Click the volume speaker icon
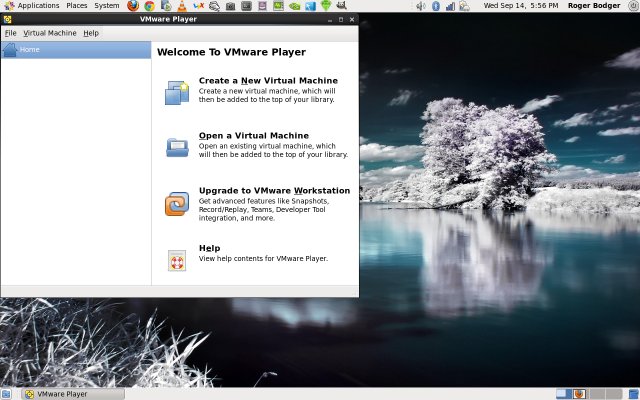Viewport: 640px width, 400px height. [x=420, y=6]
